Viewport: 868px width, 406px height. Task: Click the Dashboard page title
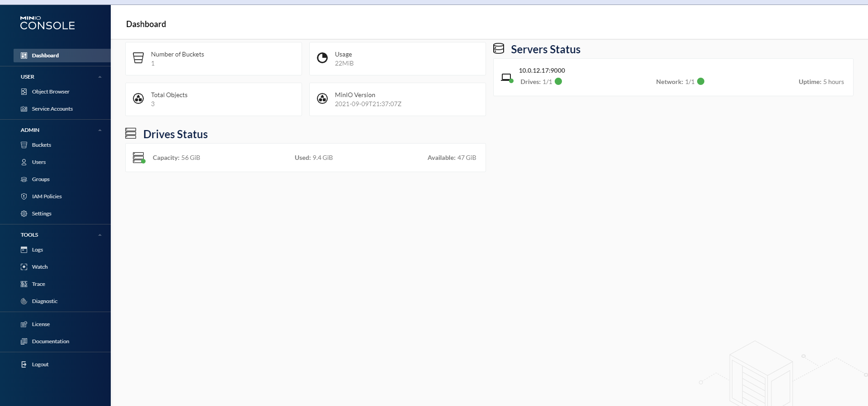tap(146, 24)
